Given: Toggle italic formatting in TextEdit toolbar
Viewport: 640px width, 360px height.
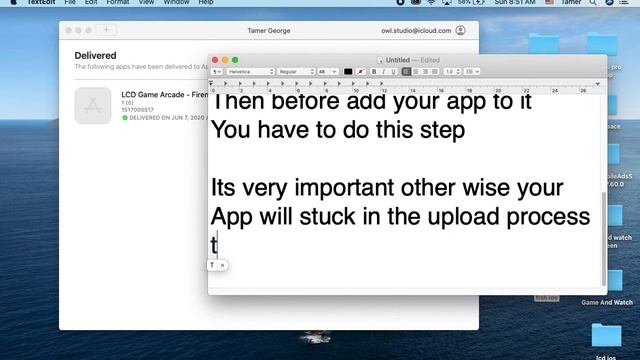Looking at the screenshot, I should [x=384, y=72].
